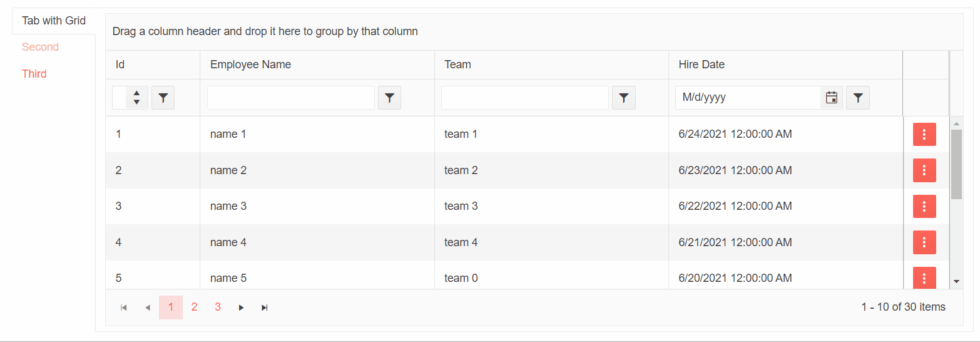Image resolution: width=980 pixels, height=342 pixels.
Task: Increase the Id filter value
Action: [x=137, y=93]
